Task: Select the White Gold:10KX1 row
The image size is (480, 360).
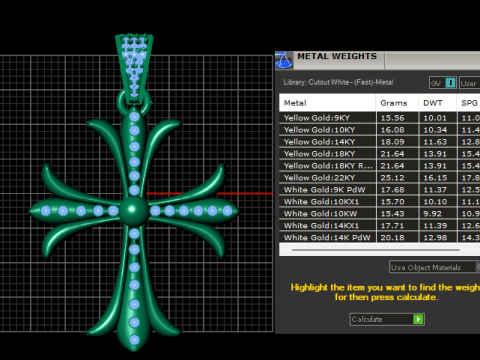Action: point(379,202)
